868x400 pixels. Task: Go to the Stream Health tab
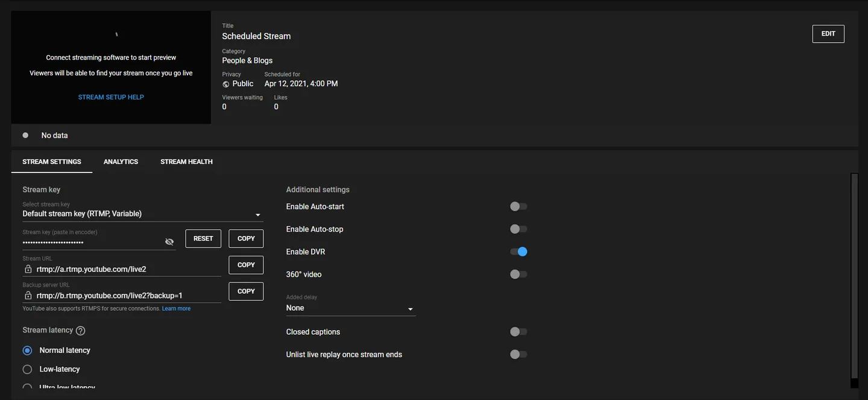click(x=186, y=162)
